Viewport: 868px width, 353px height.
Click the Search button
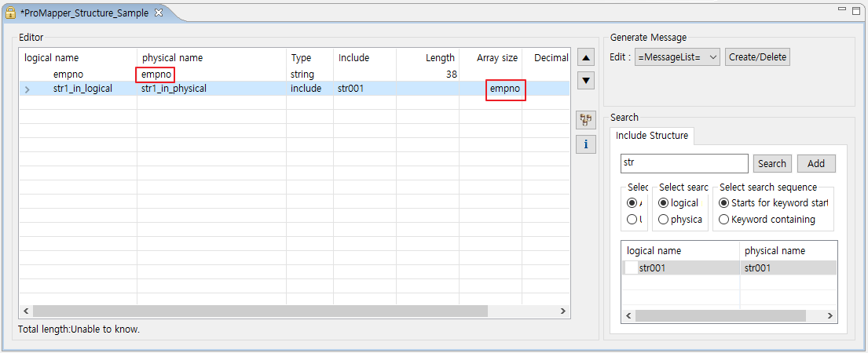click(x=772, y=163)
